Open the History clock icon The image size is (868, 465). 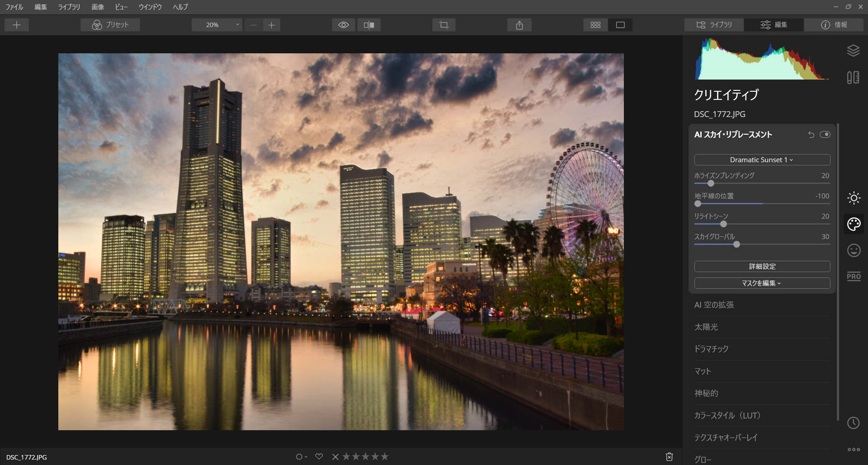click(x=853, y=423)
